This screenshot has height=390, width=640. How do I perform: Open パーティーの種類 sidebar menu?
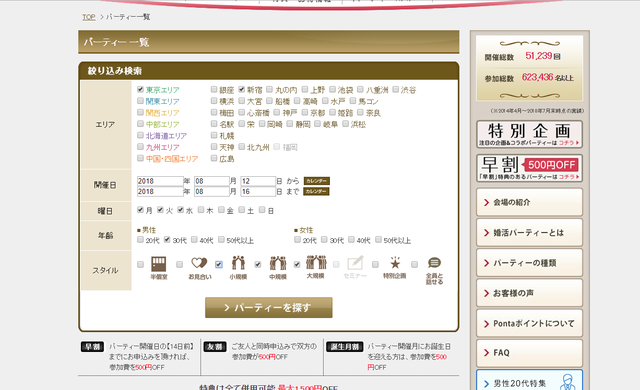tap(529, 263)
